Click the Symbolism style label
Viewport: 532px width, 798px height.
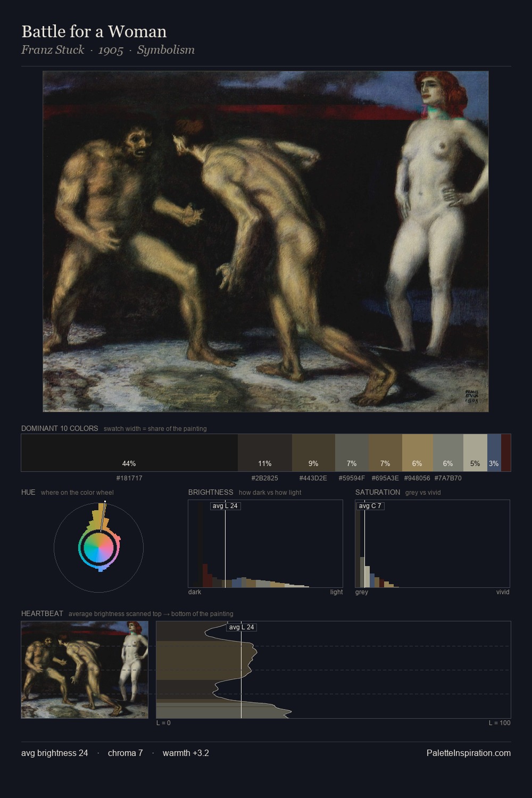click(166, 50)
